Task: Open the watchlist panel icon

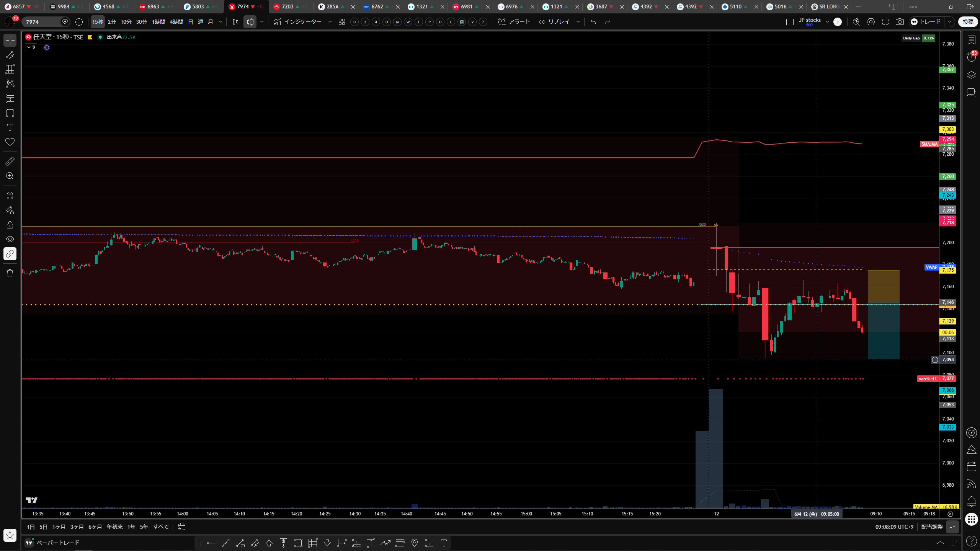Action: (x=972, y=40)
